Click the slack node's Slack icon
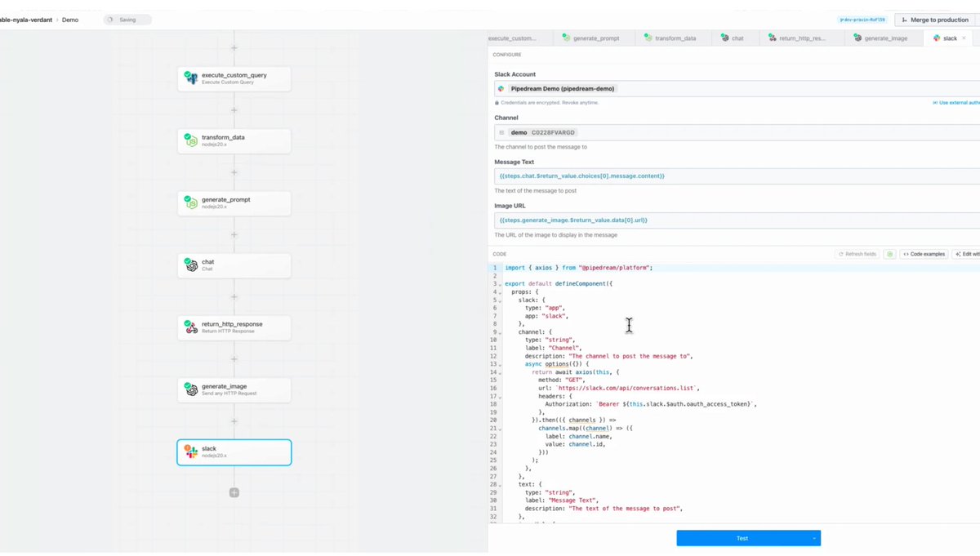Image resolution: width=980 pixels, height=556 pixels. click(x=191, y=451)
